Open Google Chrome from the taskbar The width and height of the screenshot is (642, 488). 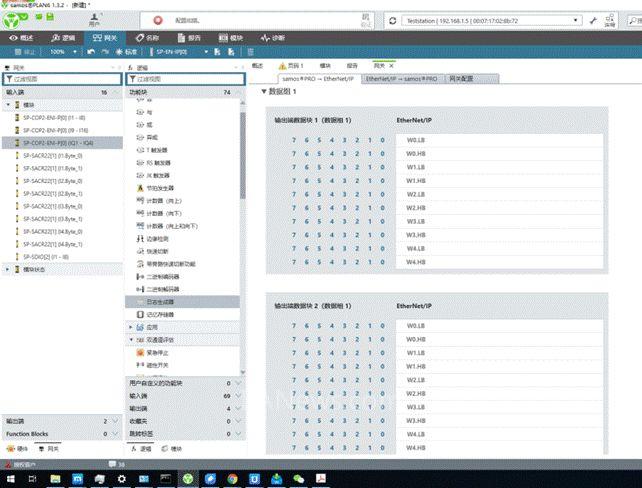point(232,479)
